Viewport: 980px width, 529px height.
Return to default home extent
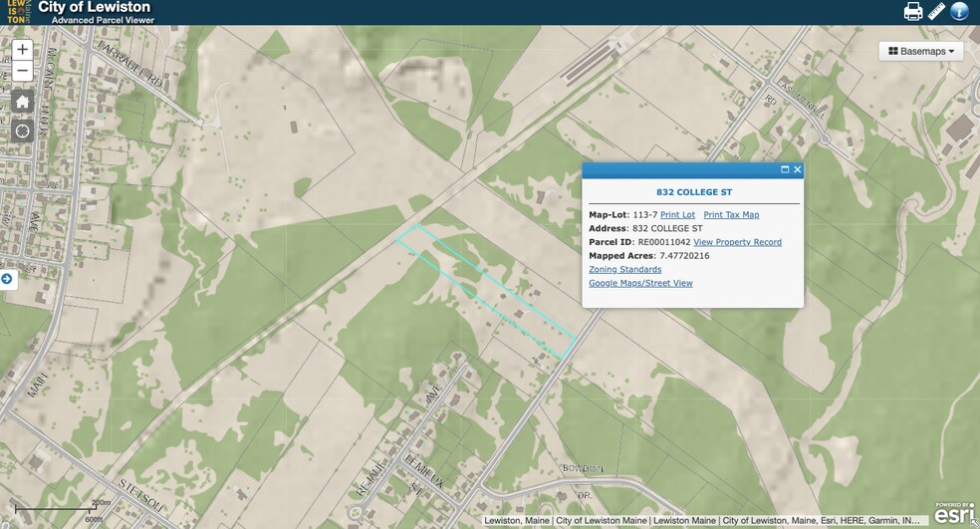pyautogui.click(x=23, y=102)
